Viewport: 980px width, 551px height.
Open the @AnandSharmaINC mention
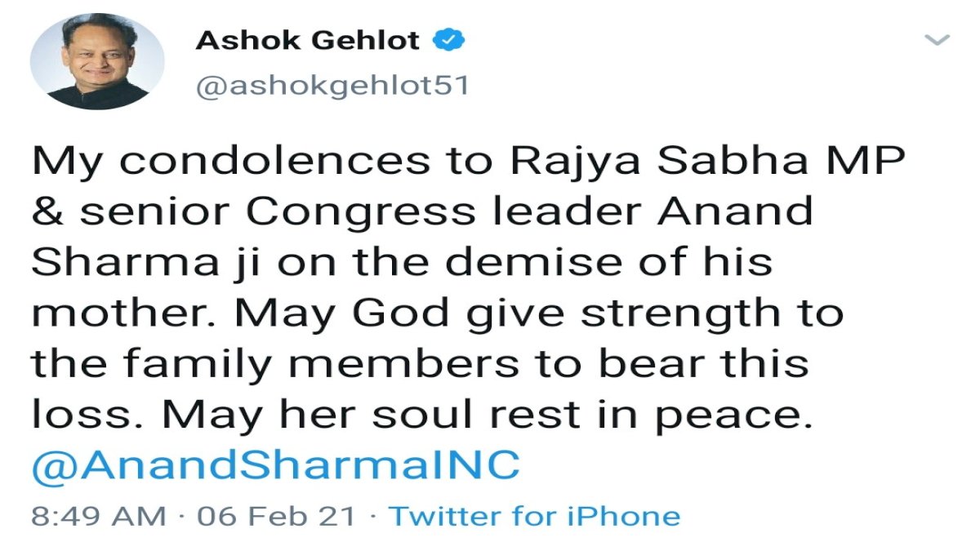click(x=275, y=465)
